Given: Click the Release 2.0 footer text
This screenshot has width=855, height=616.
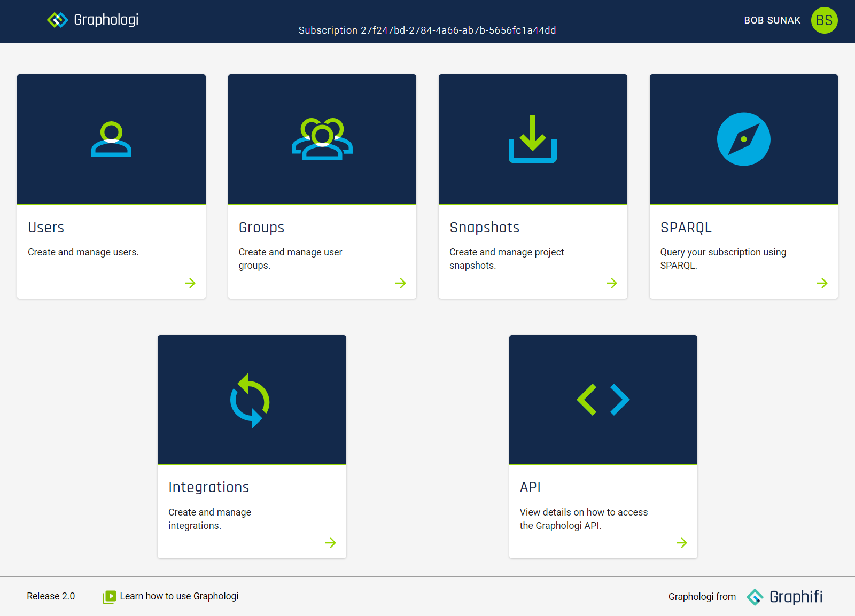Looking at the screenshot, I should coord(51,596).
